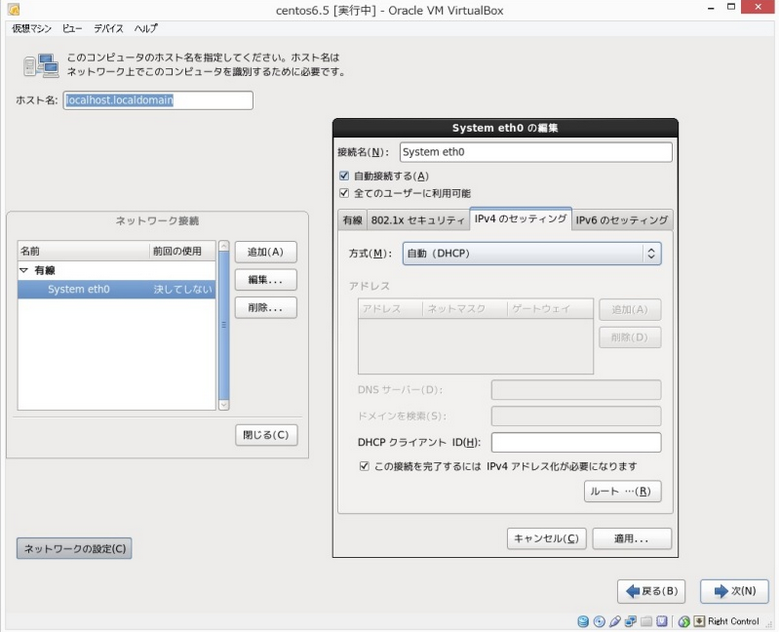Screen dimensions: 779x632
Task: Switch to the IPv6 のセッティング tab
Action: 622,220
